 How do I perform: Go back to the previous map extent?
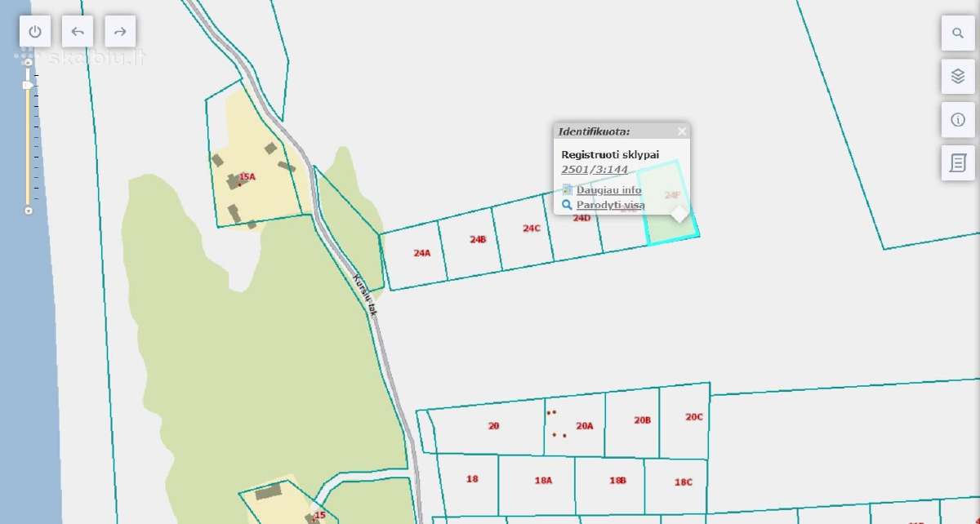[78, 32]
